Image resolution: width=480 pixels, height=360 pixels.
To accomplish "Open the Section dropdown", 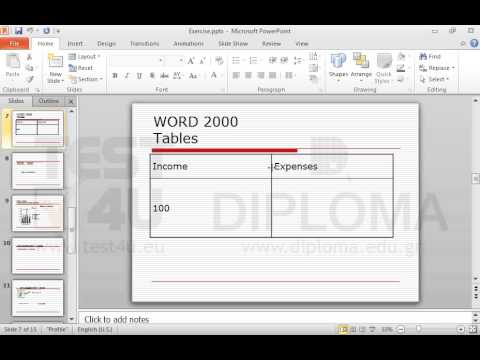I will click(x=86, y=79).
